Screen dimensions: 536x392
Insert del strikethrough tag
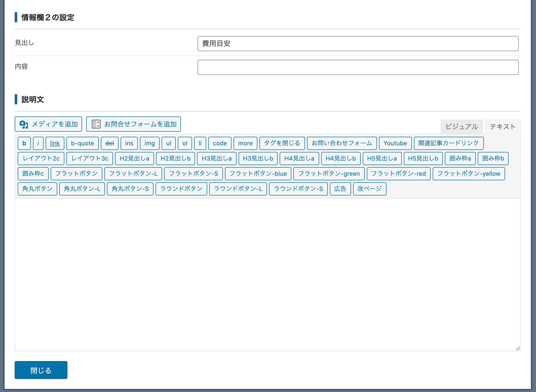click(110, 143)
